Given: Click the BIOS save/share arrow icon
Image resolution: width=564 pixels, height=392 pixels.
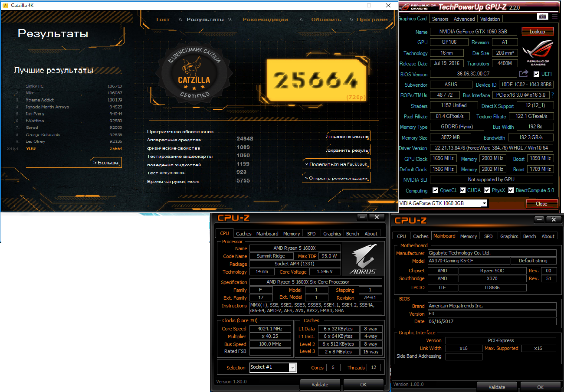Looking at the screenshot, I should pos(524,74).
